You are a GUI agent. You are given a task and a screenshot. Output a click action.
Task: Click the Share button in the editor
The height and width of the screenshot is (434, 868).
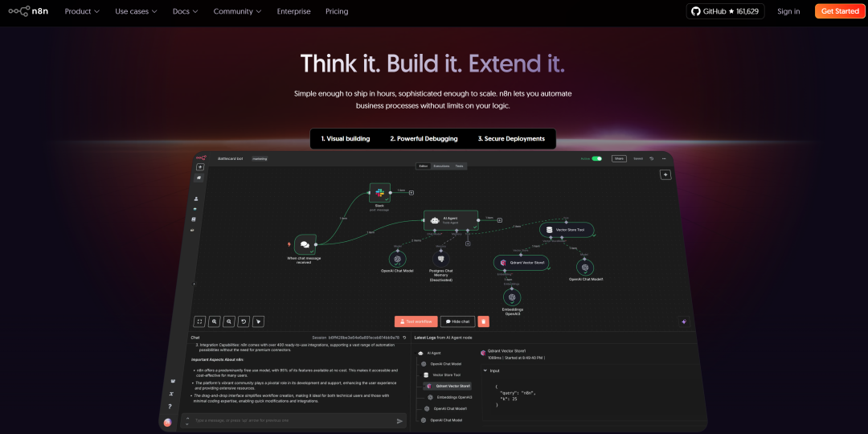point(619,158)
